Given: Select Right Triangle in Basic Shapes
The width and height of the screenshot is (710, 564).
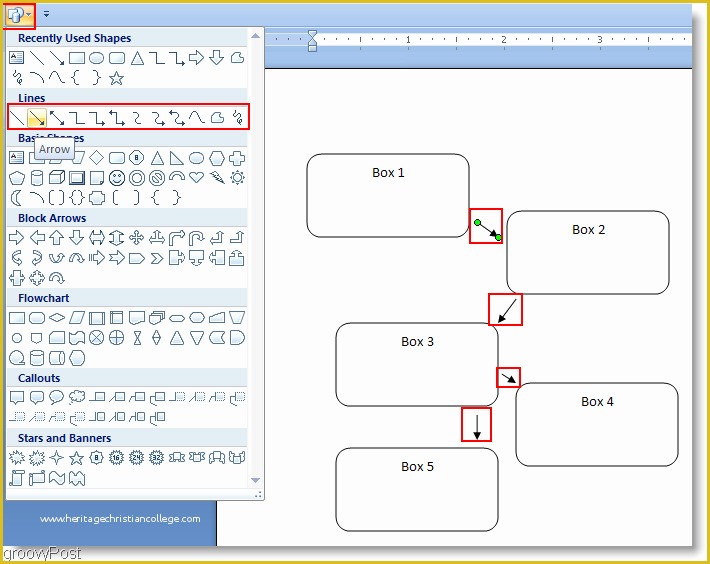Looking at the screenshot, I should point(177,158).
